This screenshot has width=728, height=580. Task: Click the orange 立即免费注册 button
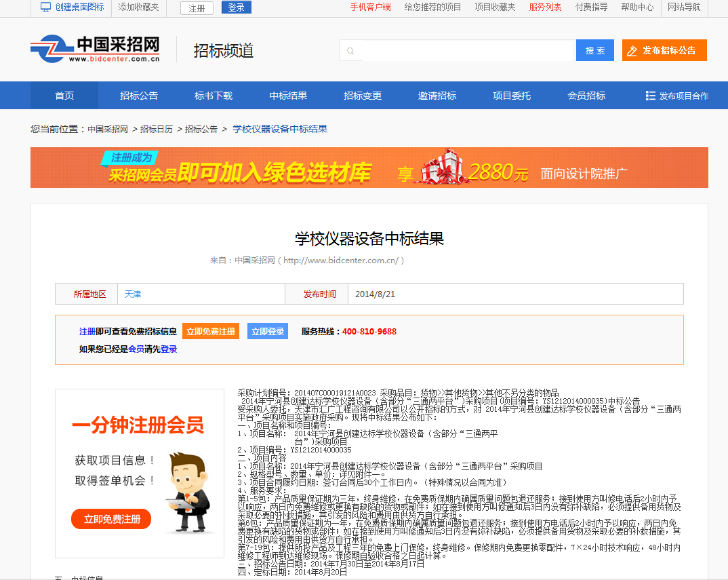click(211, 332)
